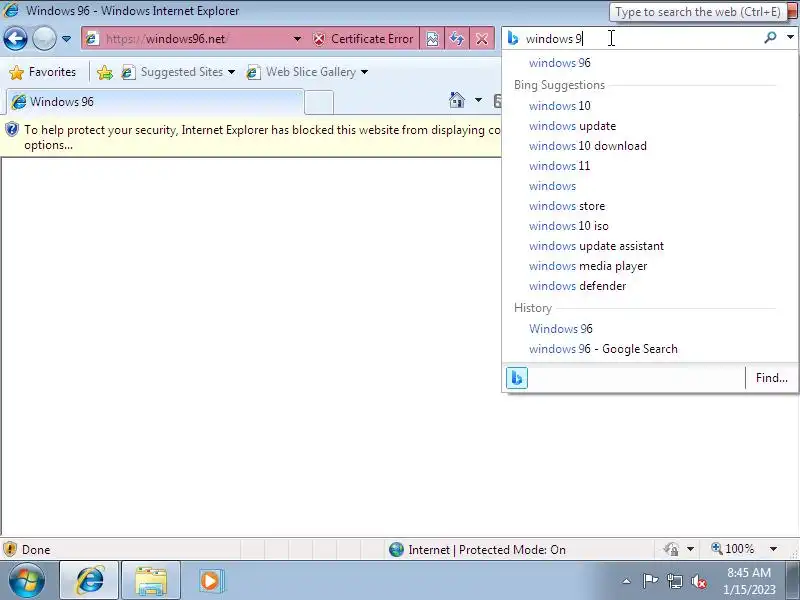Click the Stop loading X icon

[482, 39]
